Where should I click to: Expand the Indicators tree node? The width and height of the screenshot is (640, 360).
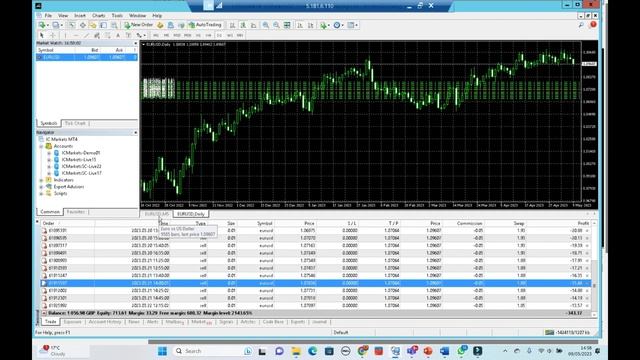(41, 180)
